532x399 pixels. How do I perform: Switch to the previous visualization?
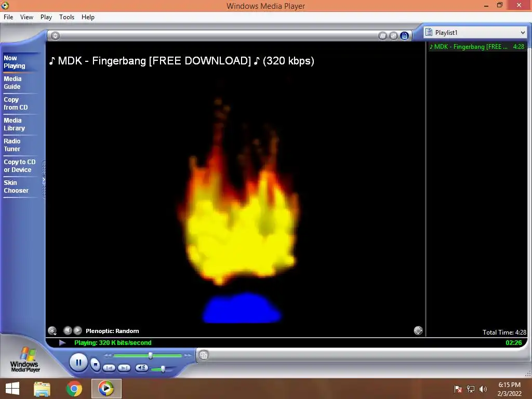pos(68,330)
